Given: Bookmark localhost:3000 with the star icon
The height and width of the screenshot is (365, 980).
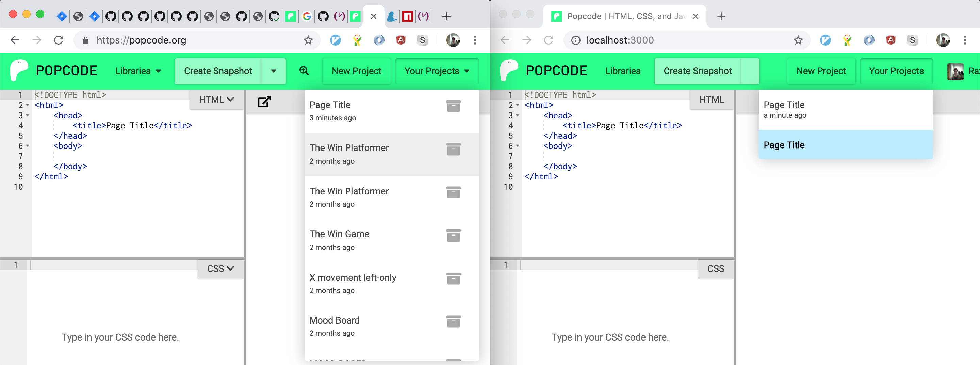Looking at the screenshot, I should coord(798,40).
